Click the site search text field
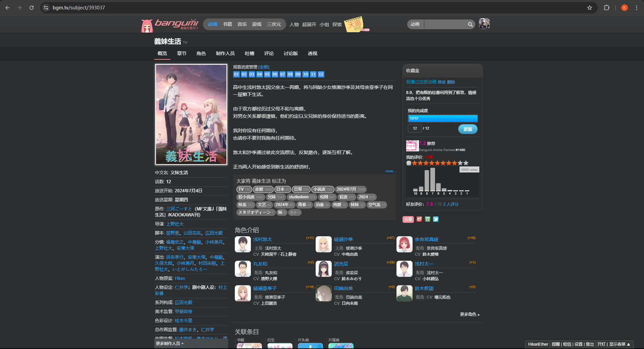The image size is (644, 349). (x=445, y=24)
